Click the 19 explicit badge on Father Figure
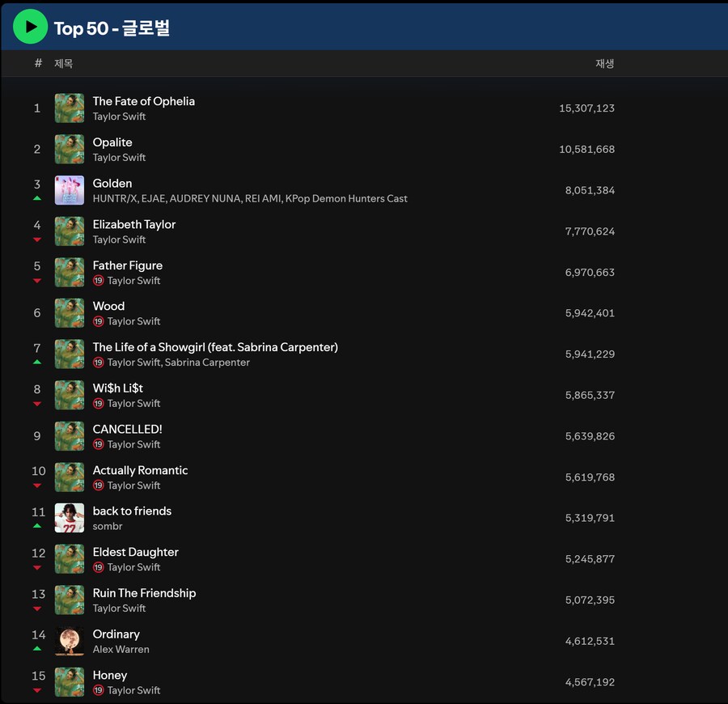This screenshot has width=728, height=704. point(99,281)
